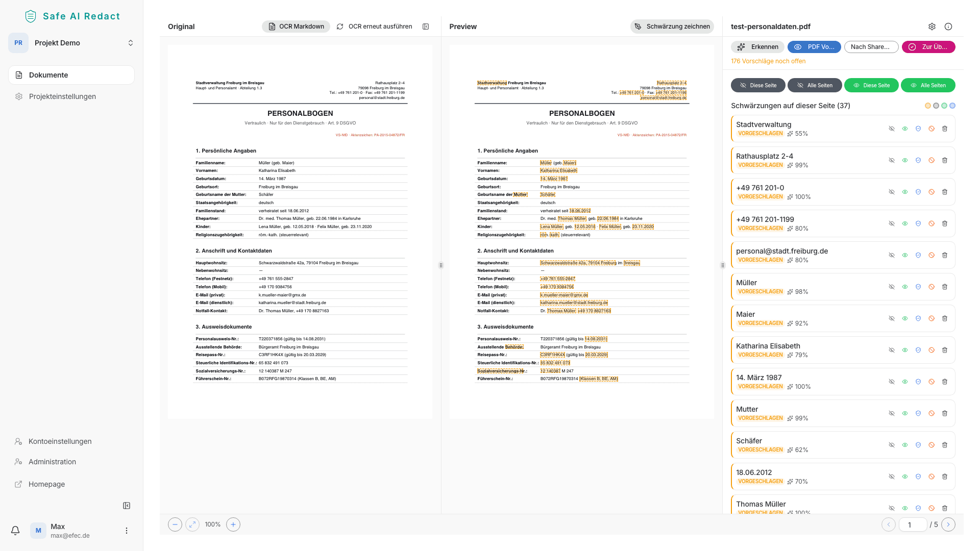Image resolution: width=980 pixels, height=551 pixels.
Task: Open the three-dot menu near max@efec.de
Action: pyautogui.click(x=126, y=531)
